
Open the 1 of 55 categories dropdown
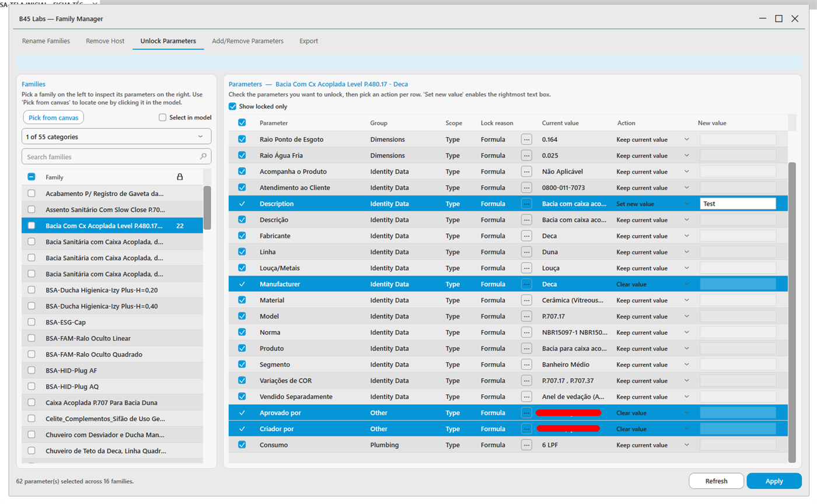116,136
